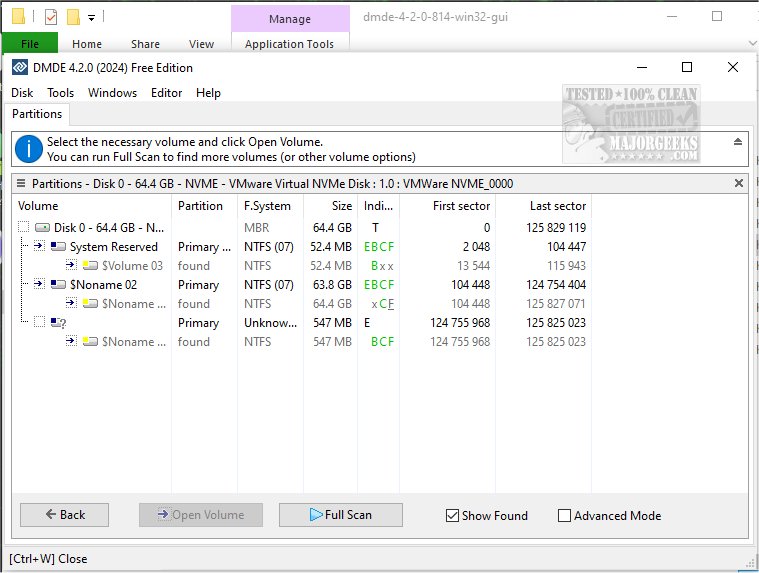The image size is (759, 573).
Task: Click the yellow volume icon in the 547 MB found row
Action: pos(91,342)
